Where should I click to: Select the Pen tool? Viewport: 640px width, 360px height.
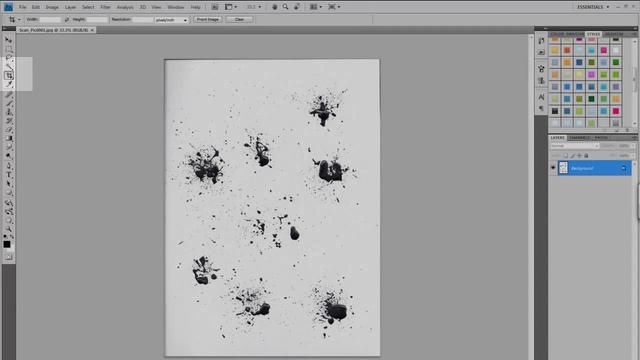9,166
